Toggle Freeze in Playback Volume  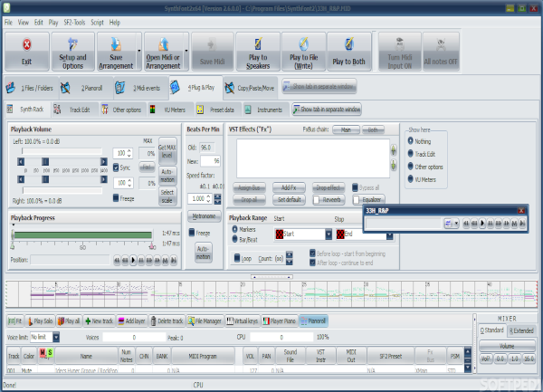point(116,198)
